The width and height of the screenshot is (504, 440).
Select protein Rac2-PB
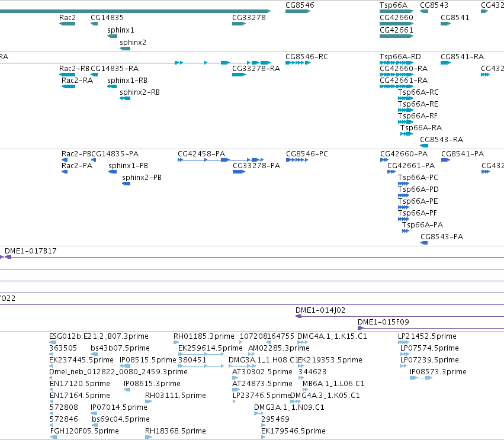click(65, 160)
